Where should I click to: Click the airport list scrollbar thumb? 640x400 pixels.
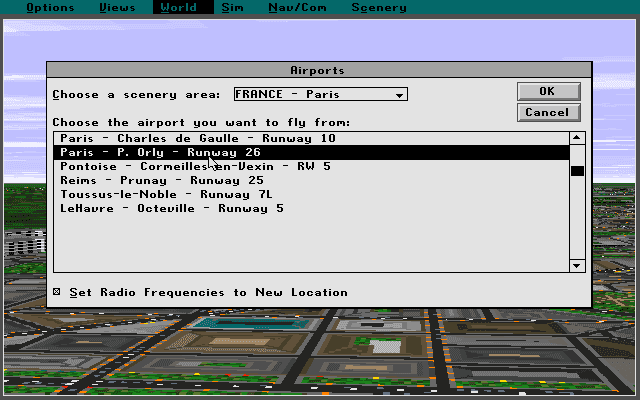[x=576, y=171]
